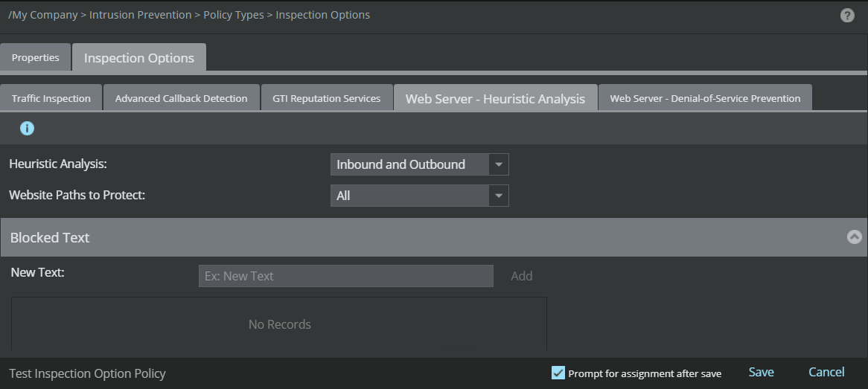Viewport: 868px width, 389px height.
Task: Switch to GTI Reputation Services tab
Action: pyautogui.click(x=327, y=98)
